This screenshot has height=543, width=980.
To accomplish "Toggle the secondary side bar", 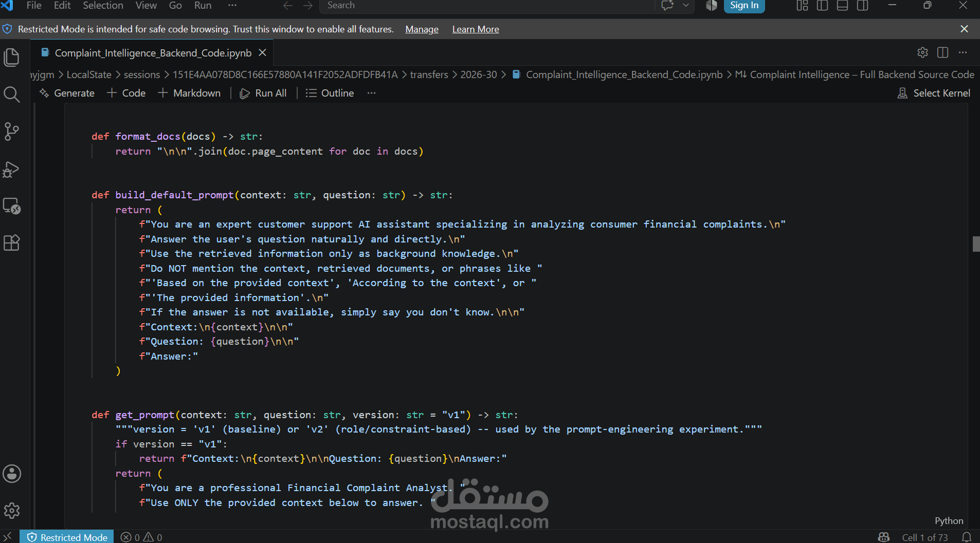I will [863, 5].
